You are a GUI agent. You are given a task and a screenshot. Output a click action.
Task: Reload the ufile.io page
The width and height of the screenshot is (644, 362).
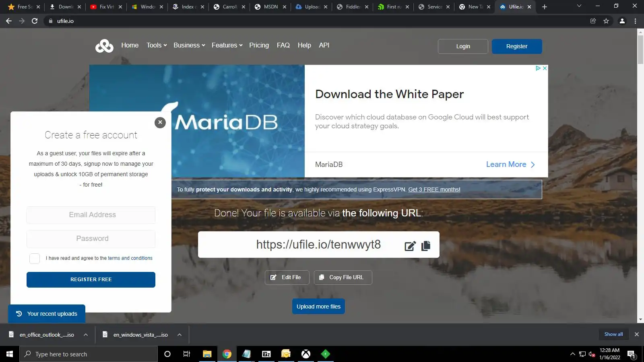click(x=35, y=21)
